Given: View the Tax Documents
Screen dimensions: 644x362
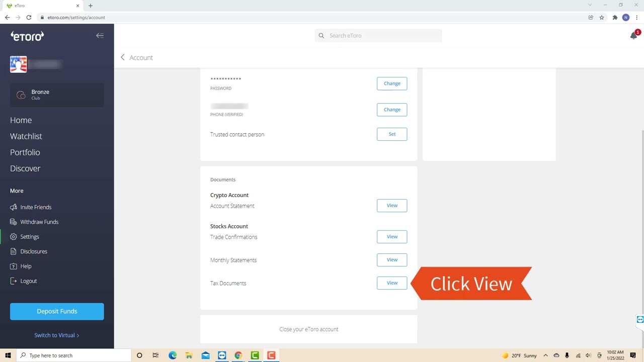Looking at the screenshot, I should pyautogui.click(x=392, y=283).
